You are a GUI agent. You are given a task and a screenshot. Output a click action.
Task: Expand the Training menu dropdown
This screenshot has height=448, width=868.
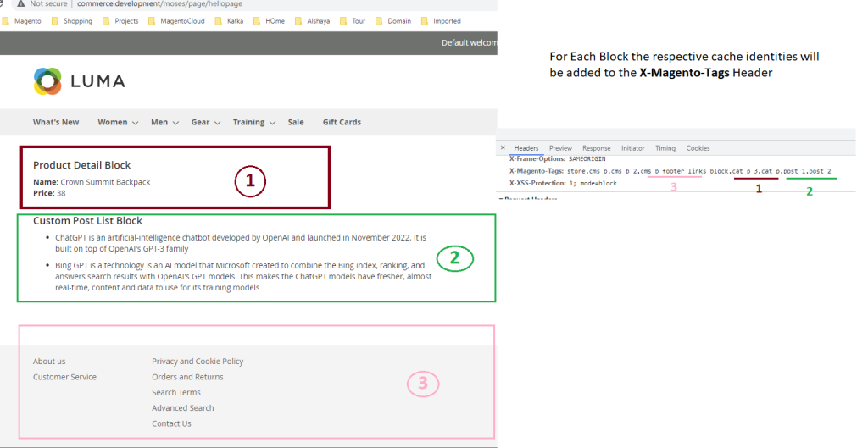click(253, 122)
